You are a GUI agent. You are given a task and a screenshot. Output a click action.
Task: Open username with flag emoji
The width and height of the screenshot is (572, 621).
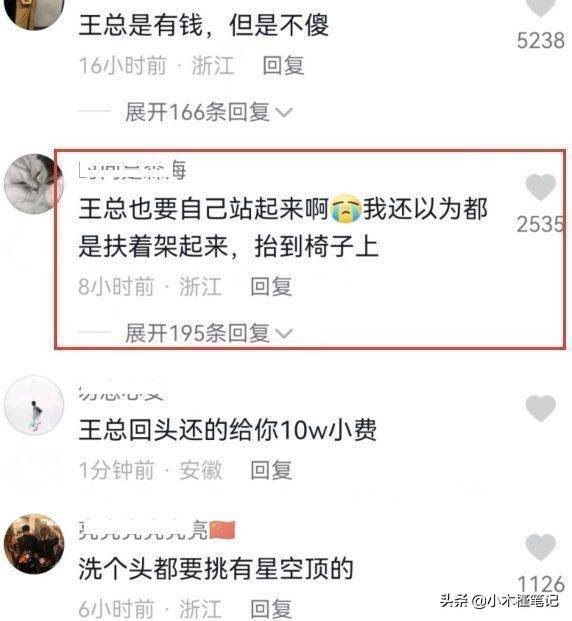coord(157,530)
